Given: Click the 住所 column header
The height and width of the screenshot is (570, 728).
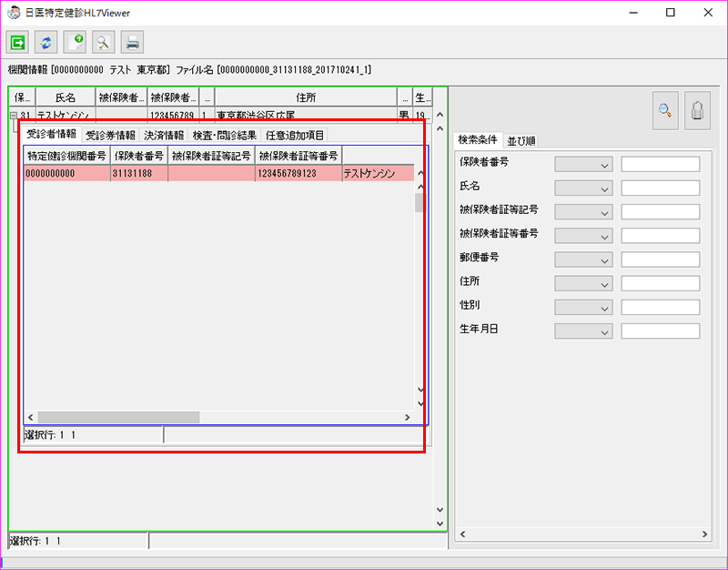Looking at the screenshot, I should pyautogui.click(x=305, y=97).
